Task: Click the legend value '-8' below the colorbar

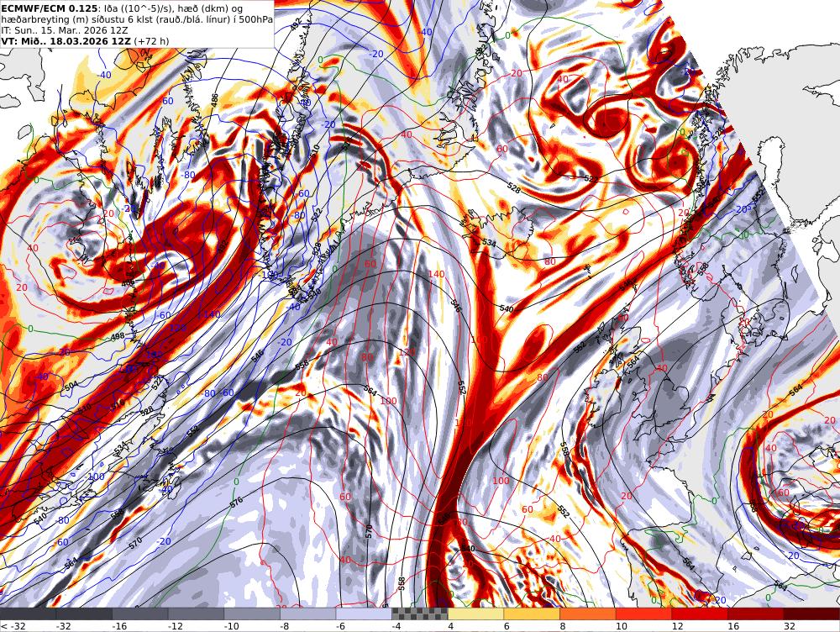Action: point(285,625)
